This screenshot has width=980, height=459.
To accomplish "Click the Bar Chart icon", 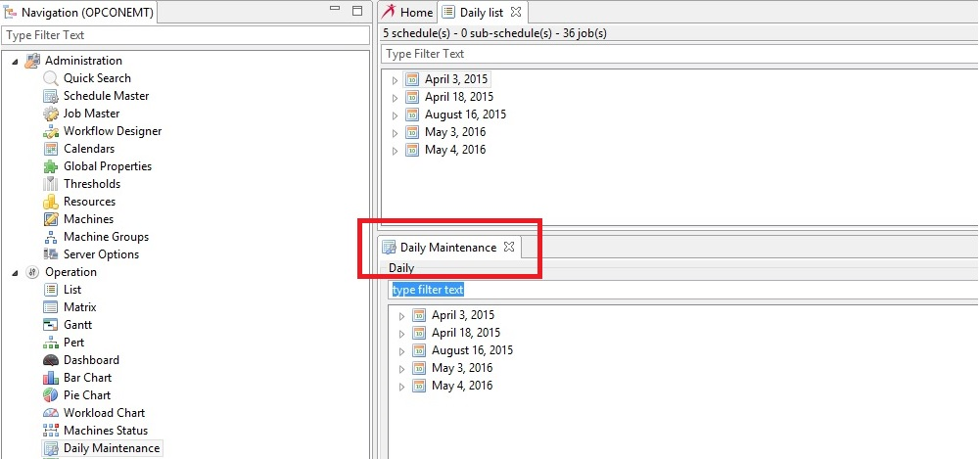I will tap(51, 378).
